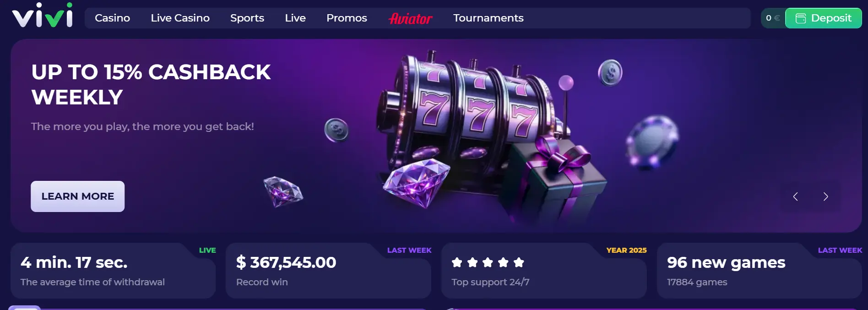This screenshot has width=868, height=310.
Task: Click the LEARN MORE button
Action: (77, 196)
